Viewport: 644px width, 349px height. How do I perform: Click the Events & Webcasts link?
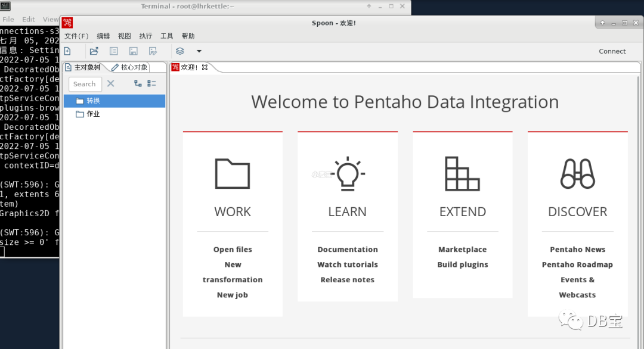point(577,288)
